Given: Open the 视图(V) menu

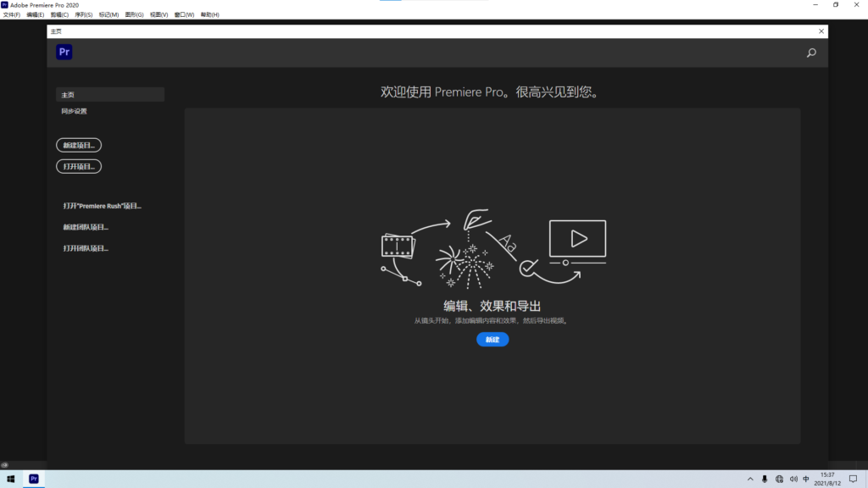Looking at the screenshot, I should [159, 15].
